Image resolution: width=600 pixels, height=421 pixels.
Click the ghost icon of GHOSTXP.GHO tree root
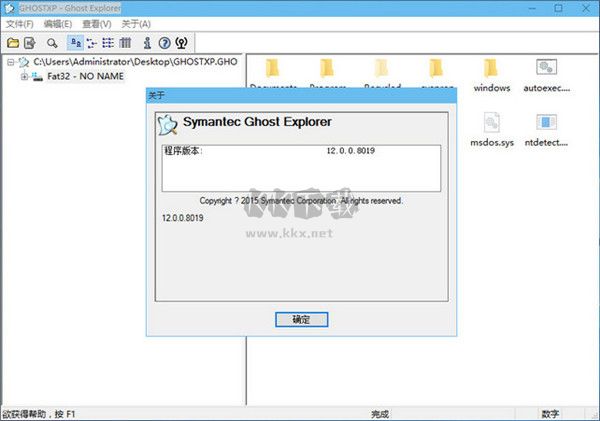[x=24, y=62]
